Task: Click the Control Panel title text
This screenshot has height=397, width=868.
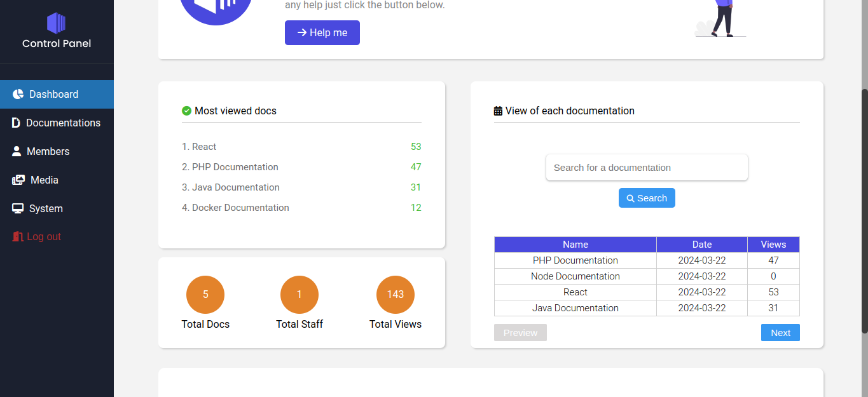Action: tap(57, 43)
